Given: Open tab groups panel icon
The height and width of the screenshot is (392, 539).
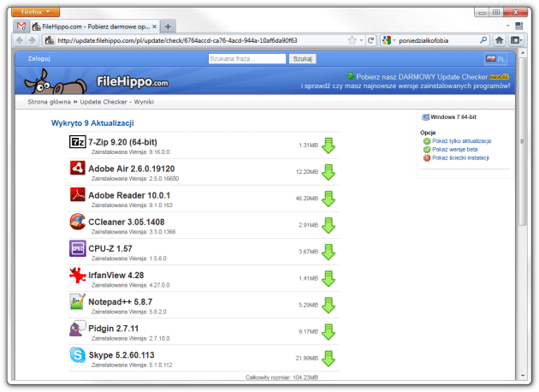Looking at the screenshot, I should tap(519, 26).
